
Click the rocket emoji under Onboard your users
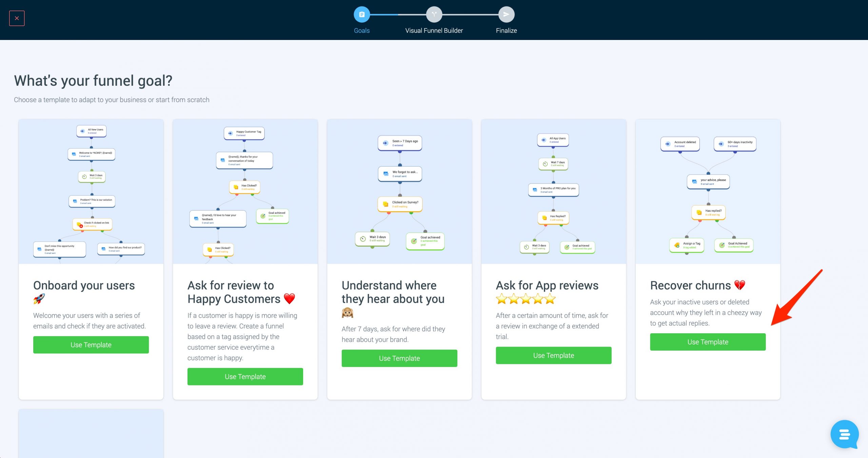point(39,299)
